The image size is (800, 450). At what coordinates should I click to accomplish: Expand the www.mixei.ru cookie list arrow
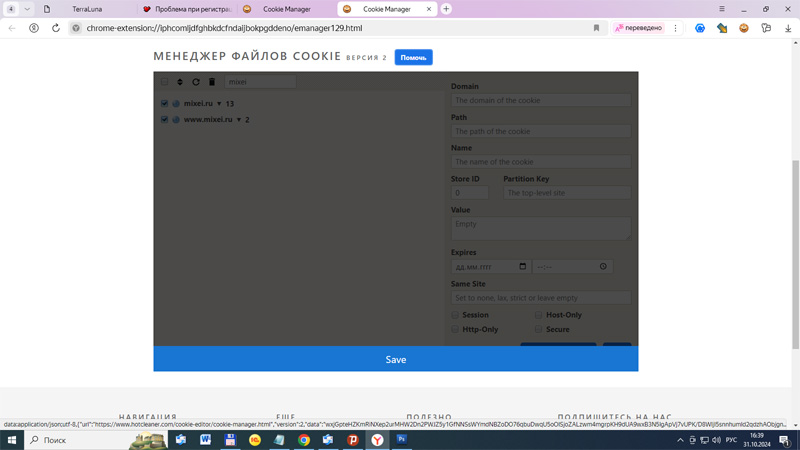239,120
